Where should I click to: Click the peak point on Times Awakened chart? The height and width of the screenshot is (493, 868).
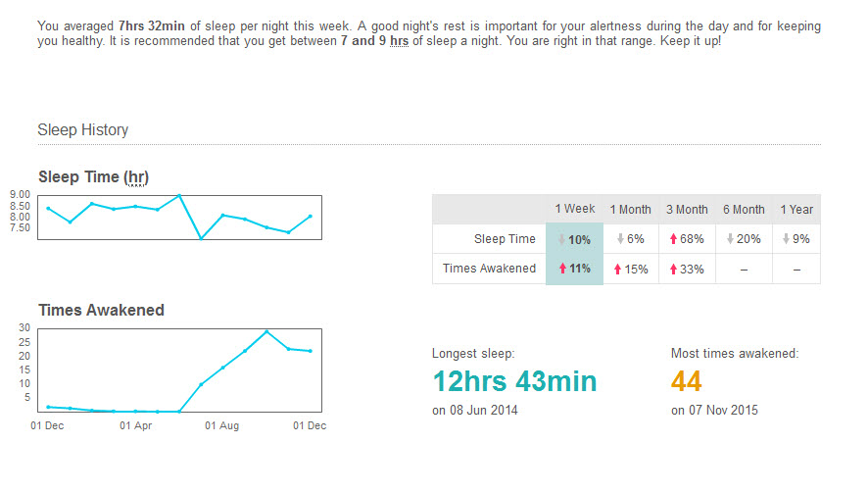coord(266,331)
